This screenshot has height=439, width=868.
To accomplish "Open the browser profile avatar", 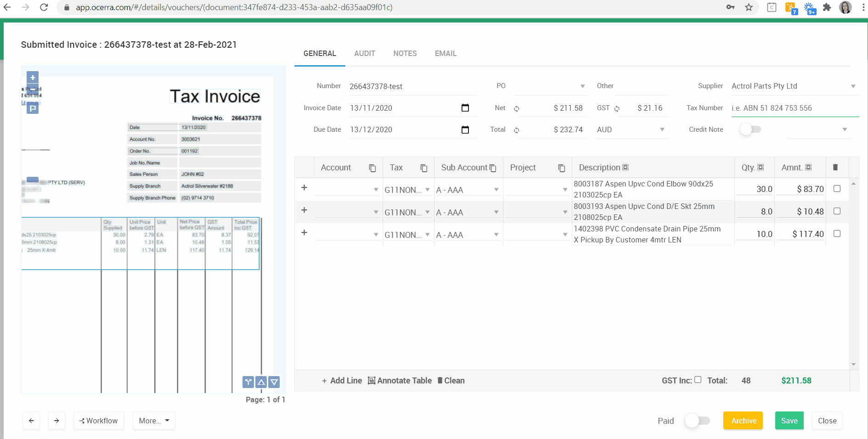I will click(845, 7).
